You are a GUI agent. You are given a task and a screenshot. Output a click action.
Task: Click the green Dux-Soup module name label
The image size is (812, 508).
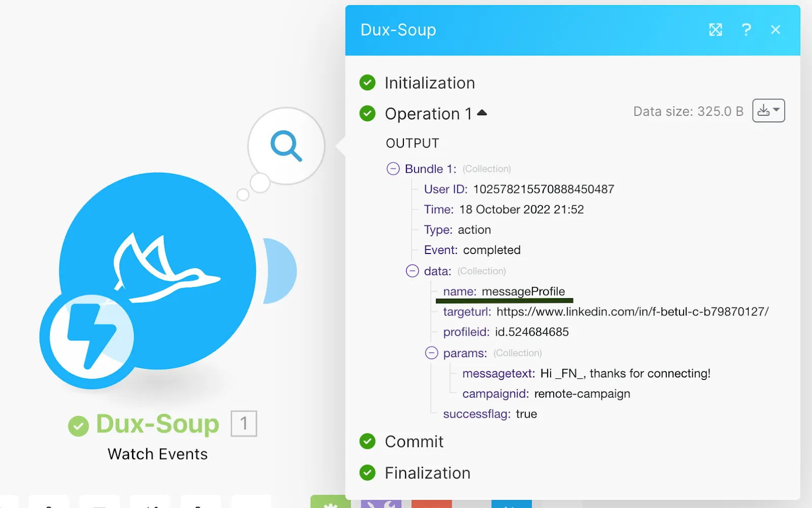[x=157, y=424]
